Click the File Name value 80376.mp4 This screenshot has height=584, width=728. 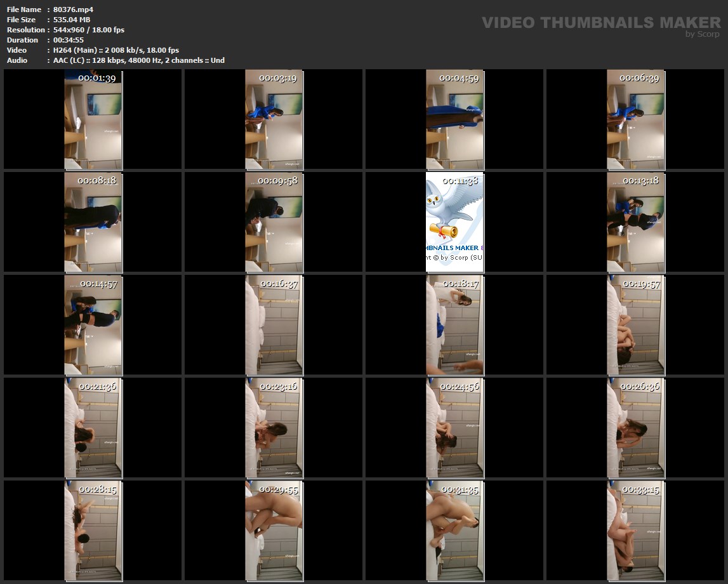[74, 10]
